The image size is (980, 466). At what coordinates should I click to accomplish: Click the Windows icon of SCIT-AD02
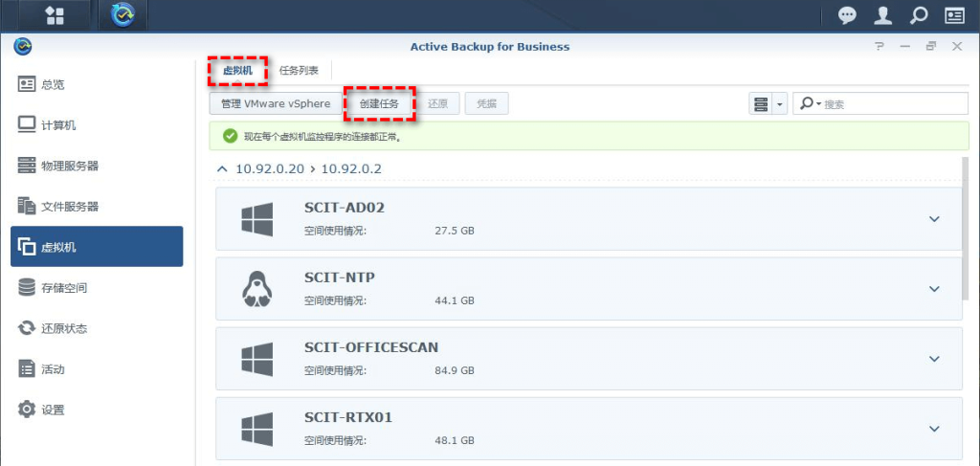pos(256,218)
